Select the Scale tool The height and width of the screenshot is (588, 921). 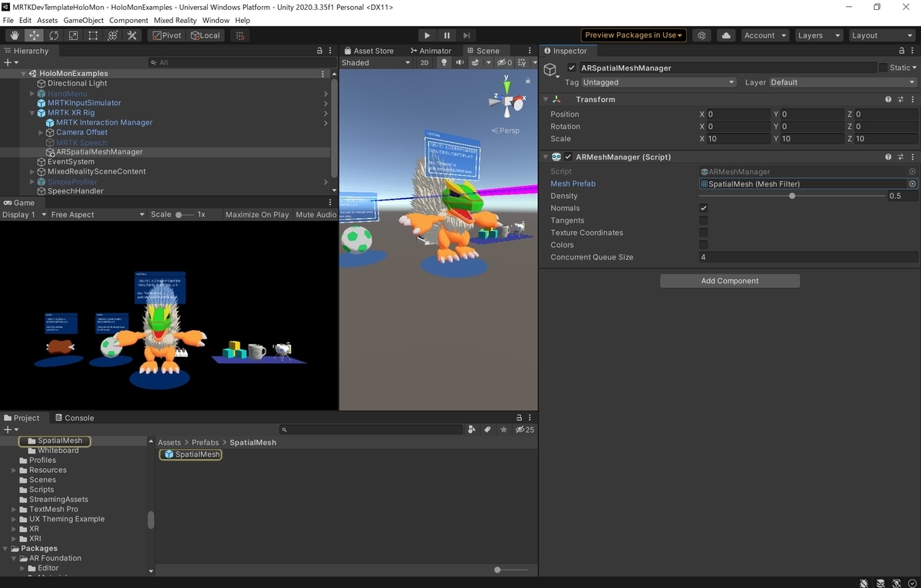tap(74, 35)
